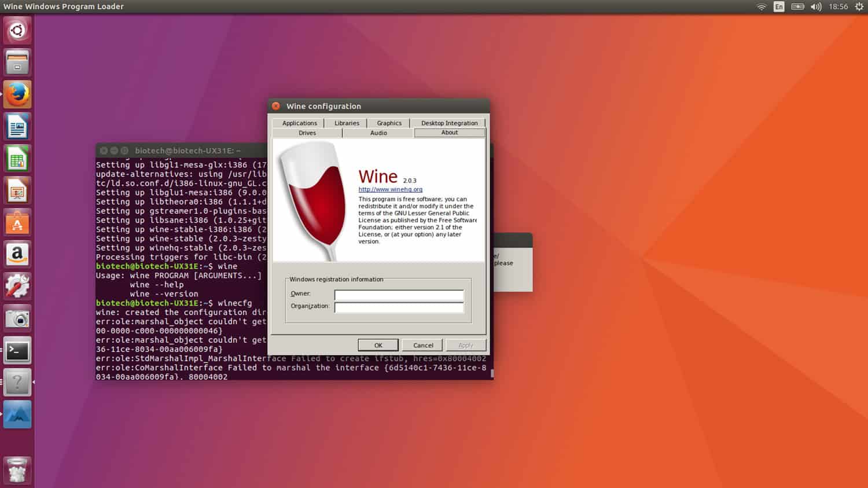Switch to the Graphics tab
Viewport: 868px width, 488px height.
tap(389, 123)
